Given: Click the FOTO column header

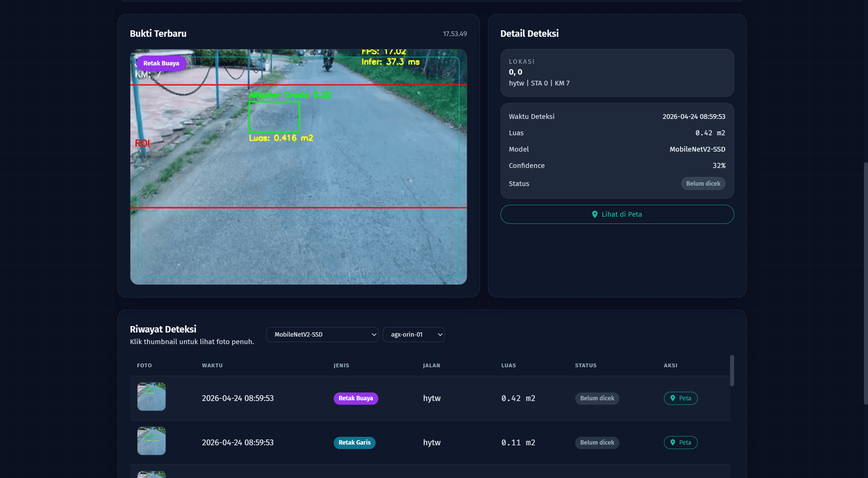Looking at the screenshot, I should click(x=144, y=365).
